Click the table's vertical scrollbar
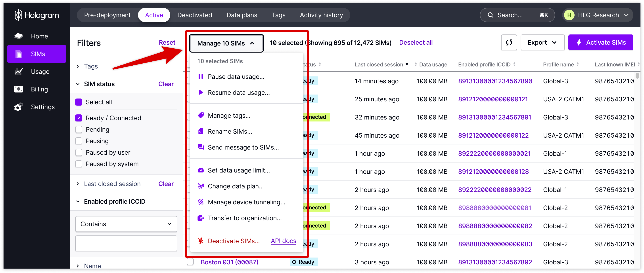The height and width of the screenshot is (273, 644). [637, 76]
